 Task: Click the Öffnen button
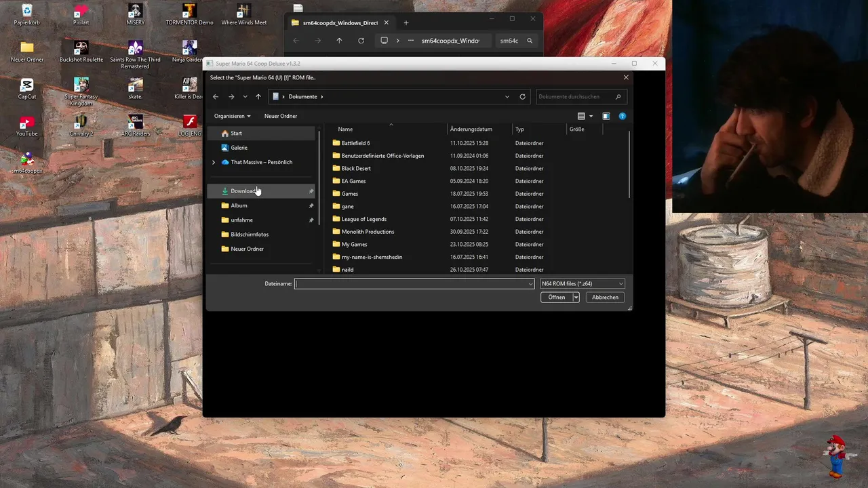(x=557, y=298)
